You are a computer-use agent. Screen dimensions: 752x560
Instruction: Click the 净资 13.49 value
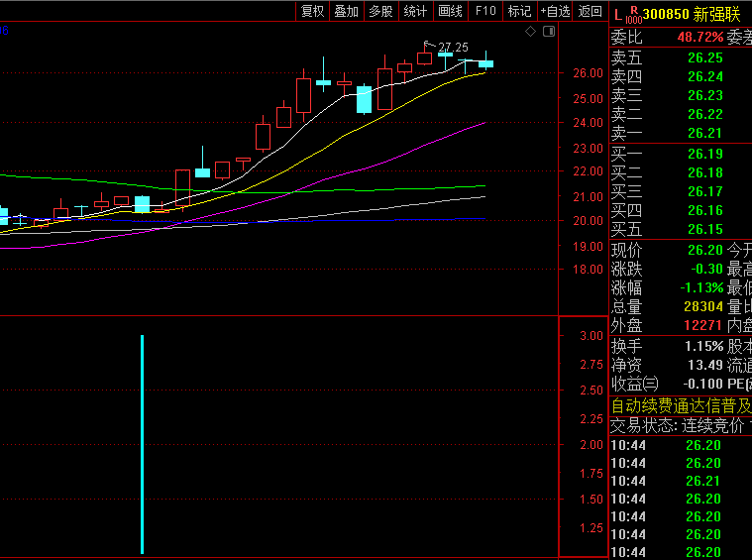point(705,365)
